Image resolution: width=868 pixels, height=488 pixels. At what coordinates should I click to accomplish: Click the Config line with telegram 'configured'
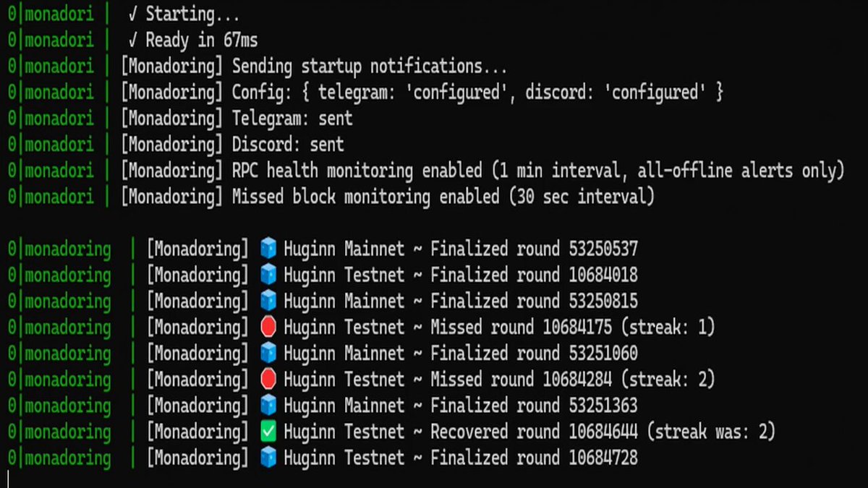tap(477, 93)
